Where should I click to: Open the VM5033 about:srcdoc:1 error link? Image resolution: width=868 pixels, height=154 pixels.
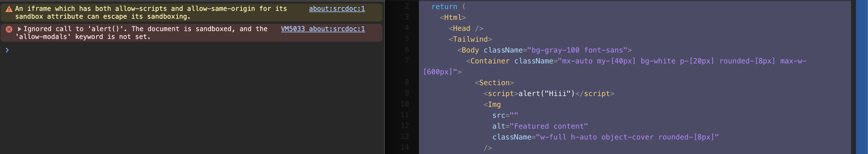pyautogui.click(x=323, y=29)
